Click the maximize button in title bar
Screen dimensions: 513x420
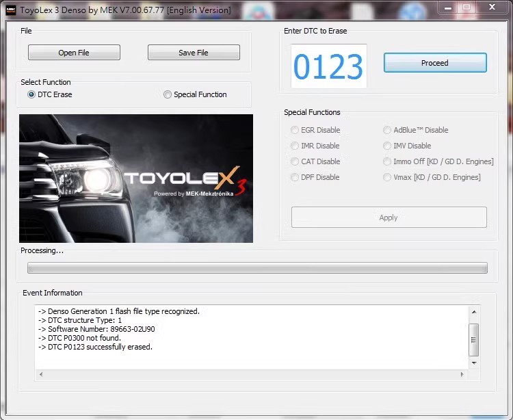(466, 8)
